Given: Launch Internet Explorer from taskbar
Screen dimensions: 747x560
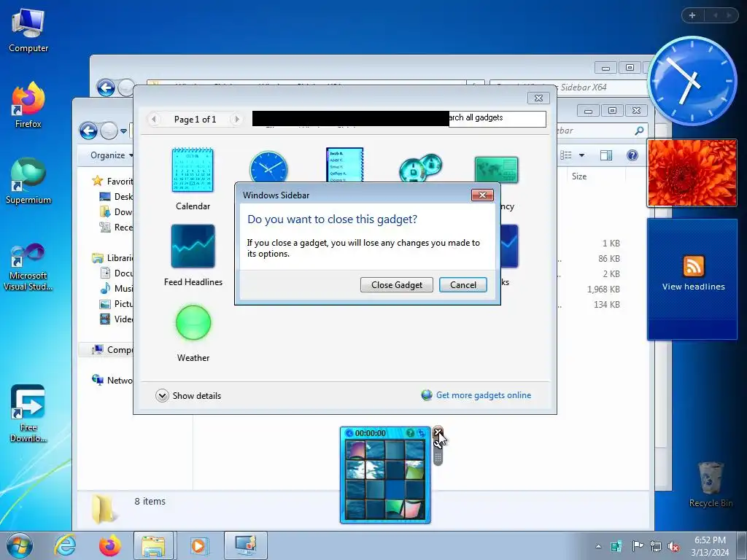Looking at the screenshot, I should (x=65, y=545).
